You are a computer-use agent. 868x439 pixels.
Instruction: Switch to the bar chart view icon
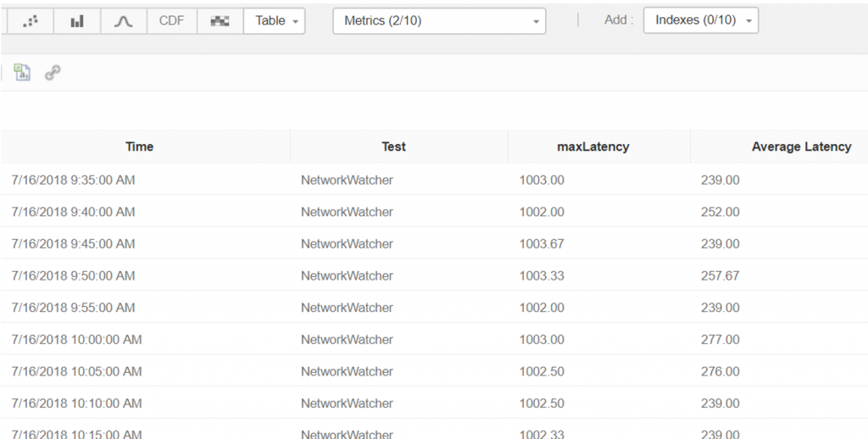(x=77, y=21)
